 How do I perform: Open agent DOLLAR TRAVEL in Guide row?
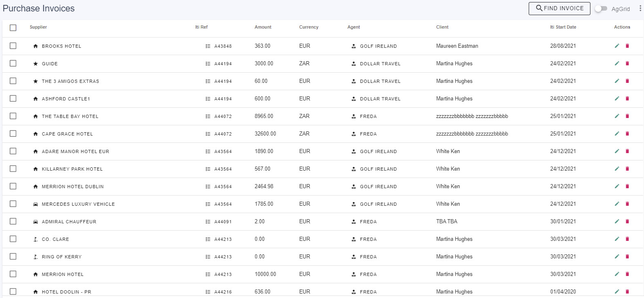click(x=380, y=64)
